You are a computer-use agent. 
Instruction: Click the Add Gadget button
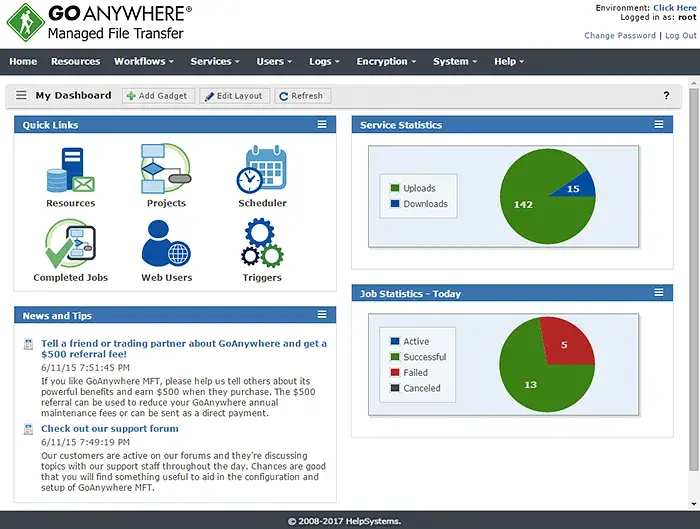tap(159, 96)
